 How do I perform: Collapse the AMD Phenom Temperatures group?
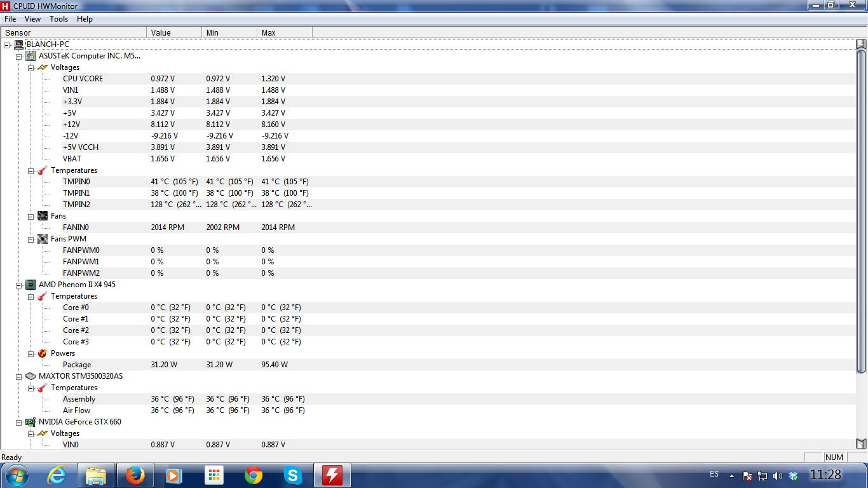tap(31, 296)
